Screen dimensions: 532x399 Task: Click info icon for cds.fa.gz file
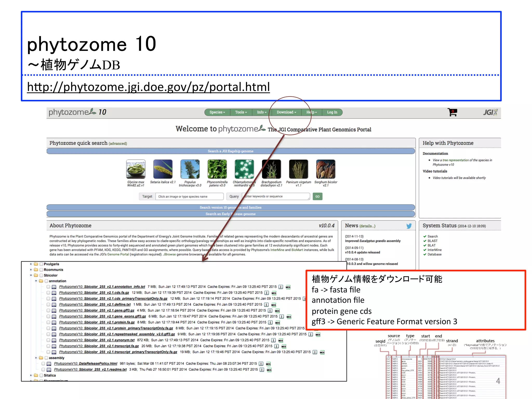pyautogui.click(x=267, y=293)
